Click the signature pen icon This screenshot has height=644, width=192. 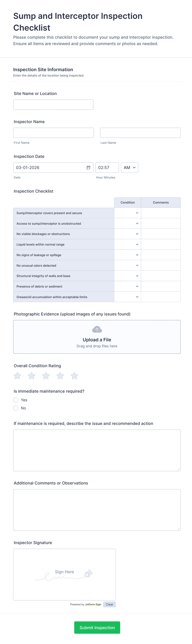point(88,573)
